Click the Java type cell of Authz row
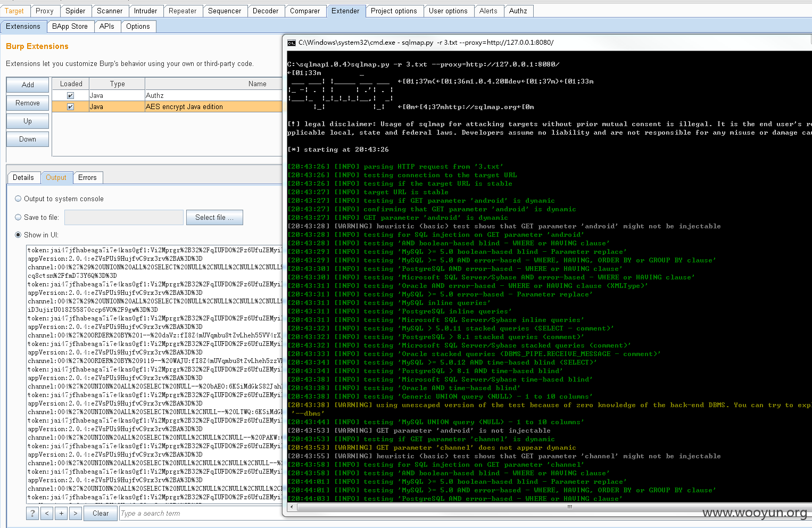812x528 pixels. tap(117, 96)
